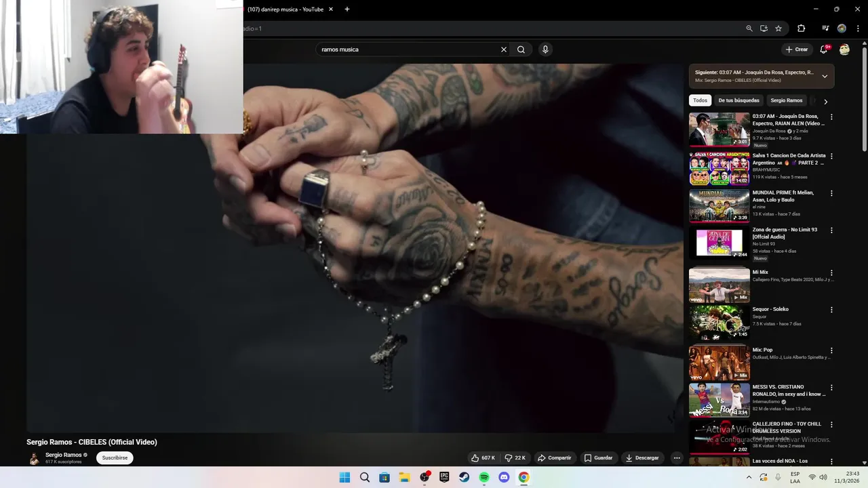Show more filter chips with right arrow

point(825,102)
